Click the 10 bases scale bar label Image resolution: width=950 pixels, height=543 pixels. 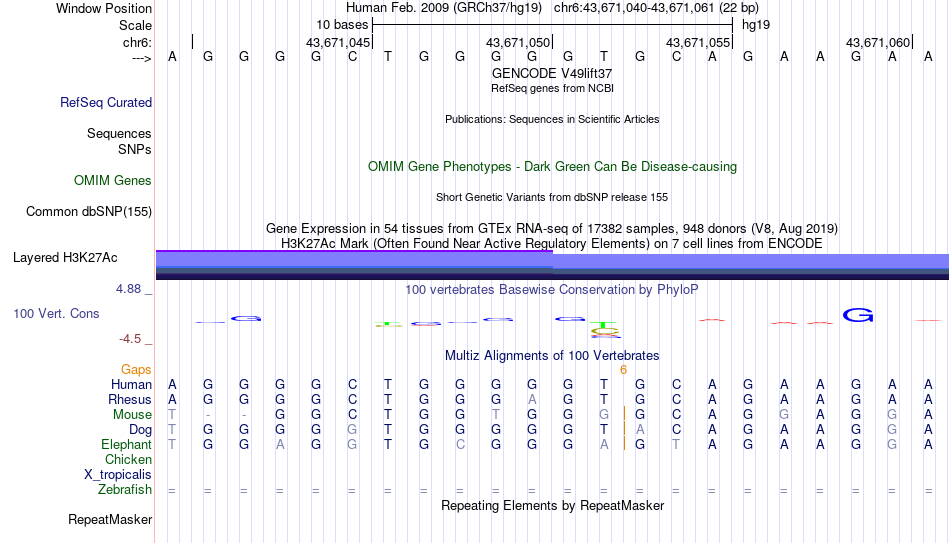coord(342,25)
